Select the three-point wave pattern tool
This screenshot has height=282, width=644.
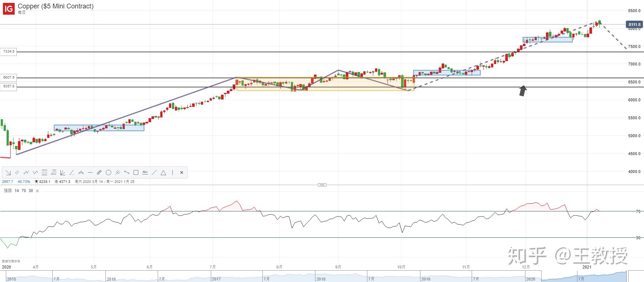point(35,173)
